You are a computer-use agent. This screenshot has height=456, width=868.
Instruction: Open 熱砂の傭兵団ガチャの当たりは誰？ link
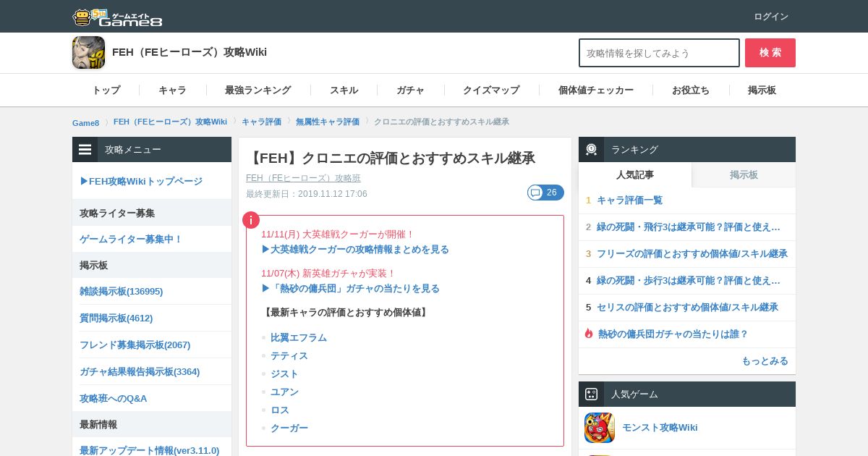673,334
